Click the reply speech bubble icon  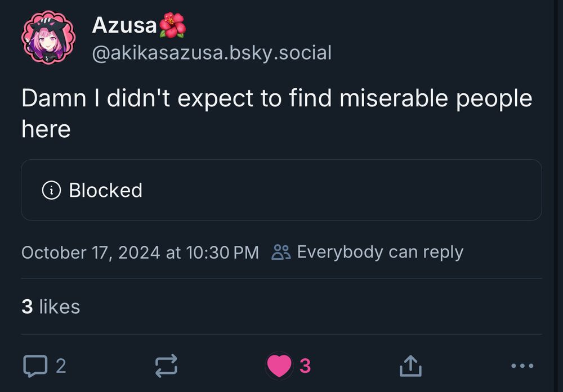click(x=35, y=366)
